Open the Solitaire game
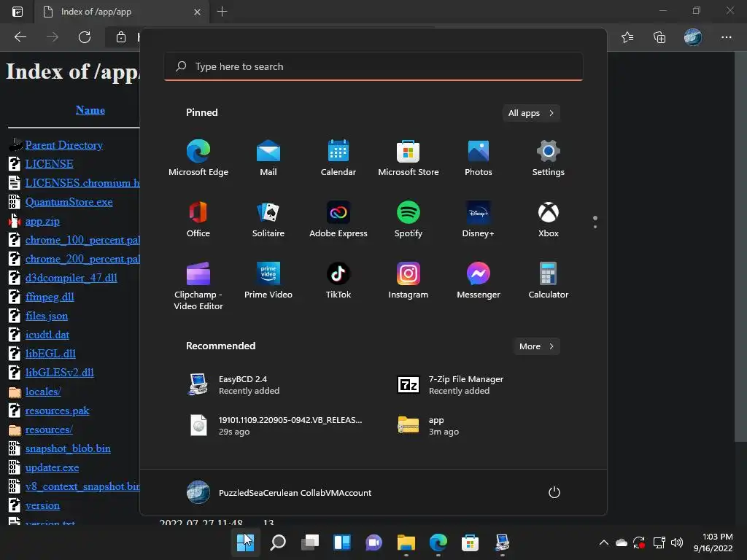 [x=268, y=219]
